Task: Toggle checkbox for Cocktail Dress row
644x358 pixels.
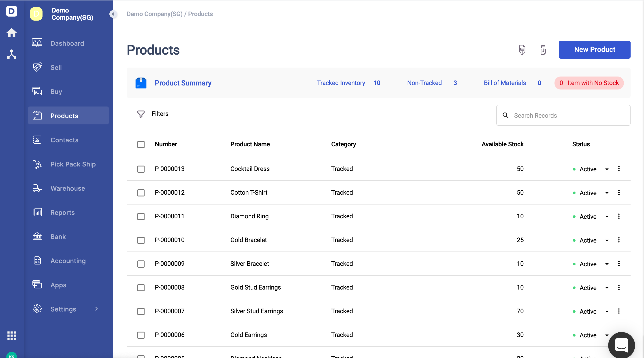Action: pyautogui.click(x=141, y=168)
